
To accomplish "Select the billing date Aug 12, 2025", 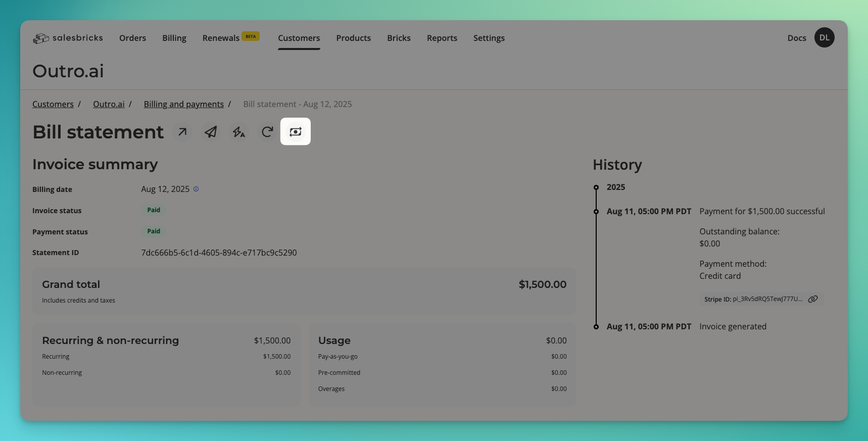I will coord(165,189).
